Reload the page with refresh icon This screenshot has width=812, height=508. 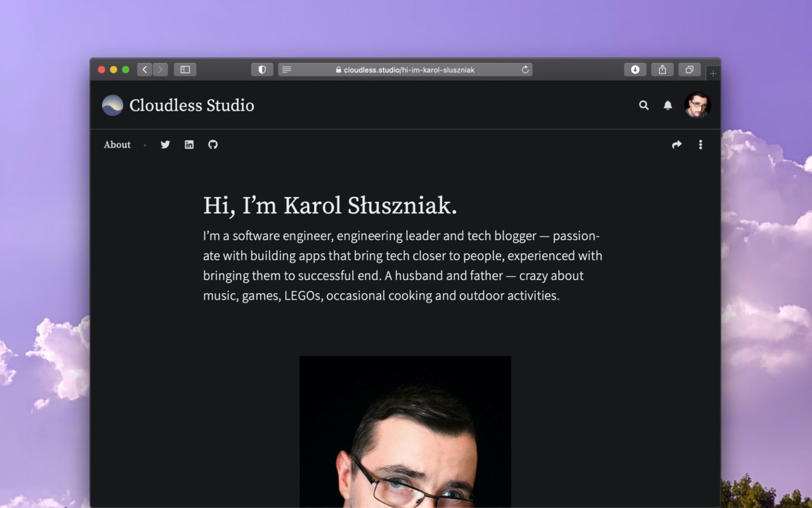coord(525,70)
